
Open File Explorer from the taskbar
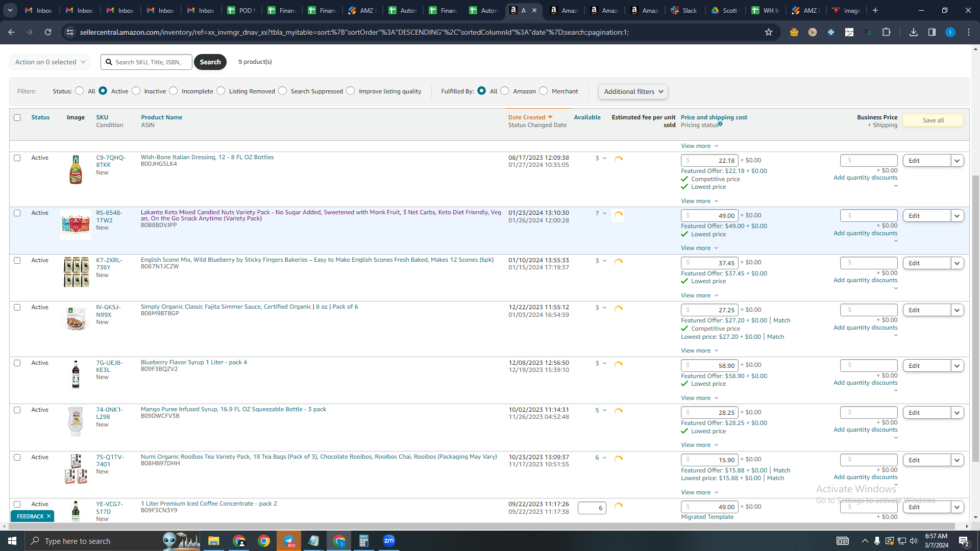[x=213, y=541]
